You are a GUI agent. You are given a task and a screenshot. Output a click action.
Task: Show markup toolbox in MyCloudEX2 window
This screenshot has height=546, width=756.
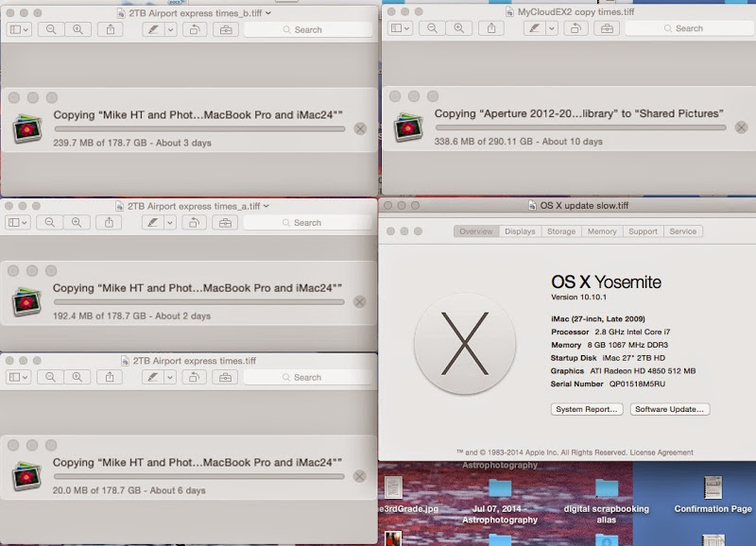pyautogui.click(x=607, y=28)
